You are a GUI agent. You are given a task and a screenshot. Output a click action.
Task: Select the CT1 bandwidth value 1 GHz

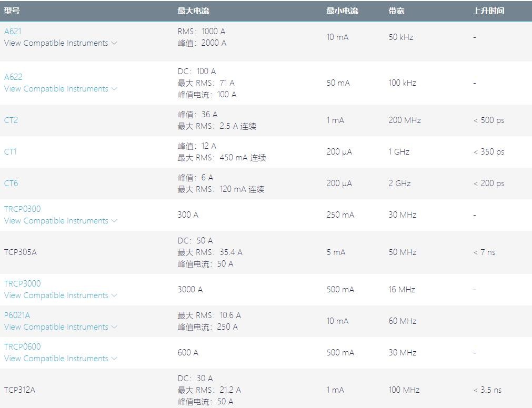click(399, 152)
